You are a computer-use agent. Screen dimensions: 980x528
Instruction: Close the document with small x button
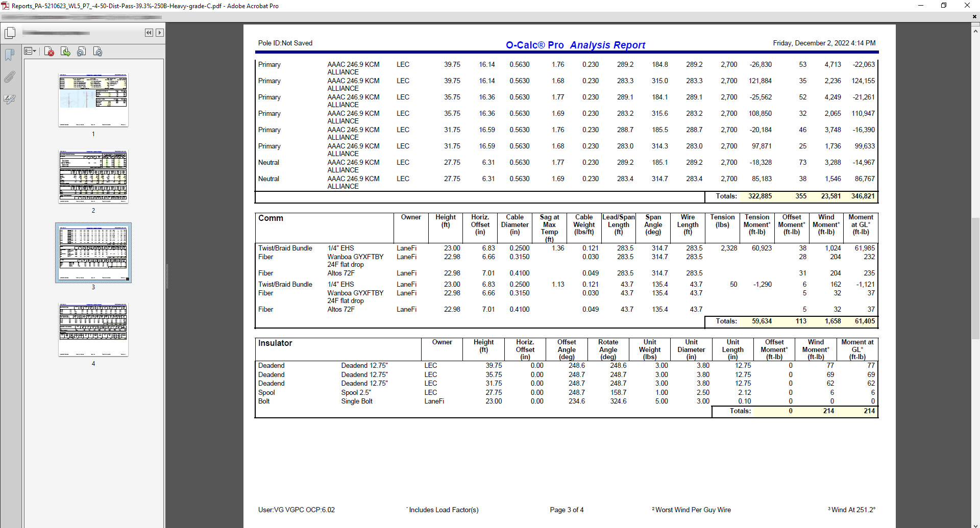click(x=974, y=17)
